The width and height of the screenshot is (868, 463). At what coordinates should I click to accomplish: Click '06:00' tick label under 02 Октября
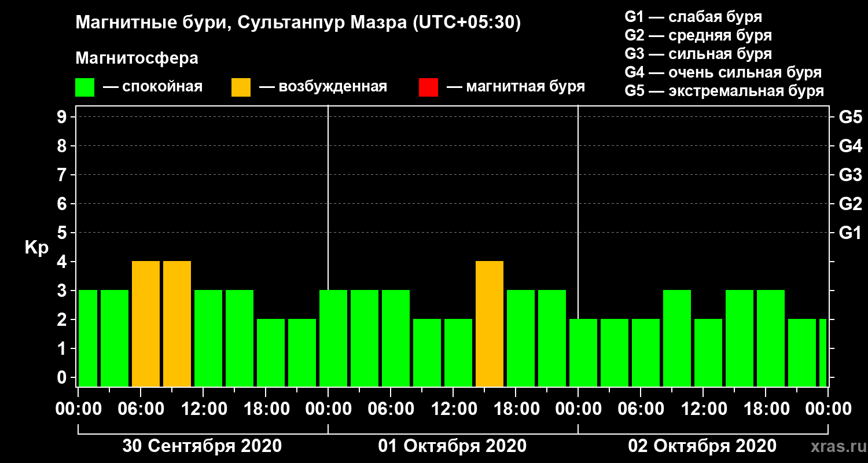pos(641,409)
